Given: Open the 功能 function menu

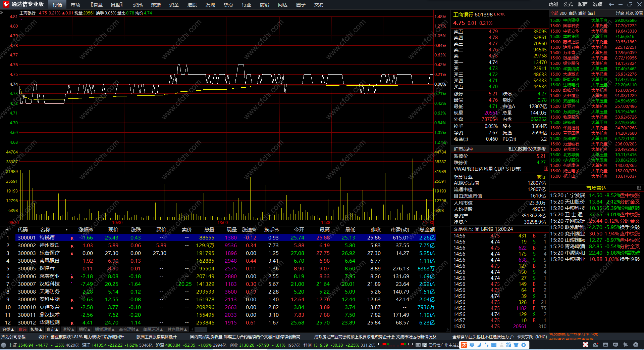Looking at the screenshot, I should pos(553,4).
